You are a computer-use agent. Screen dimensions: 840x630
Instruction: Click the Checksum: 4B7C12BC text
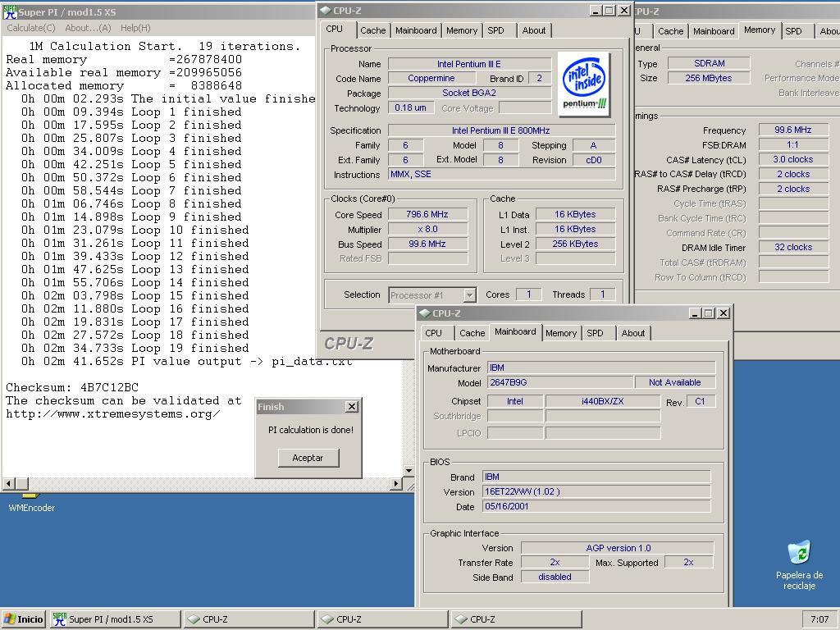click(x=72, y=387)
